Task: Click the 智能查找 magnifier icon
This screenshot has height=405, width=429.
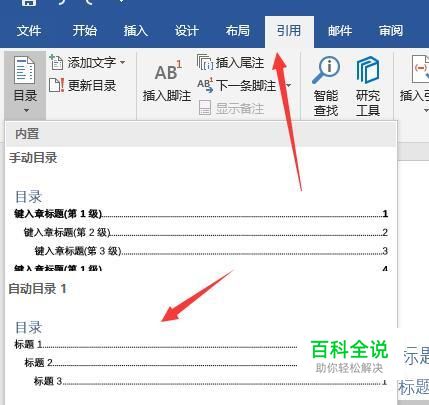Action: click(326, 70)
